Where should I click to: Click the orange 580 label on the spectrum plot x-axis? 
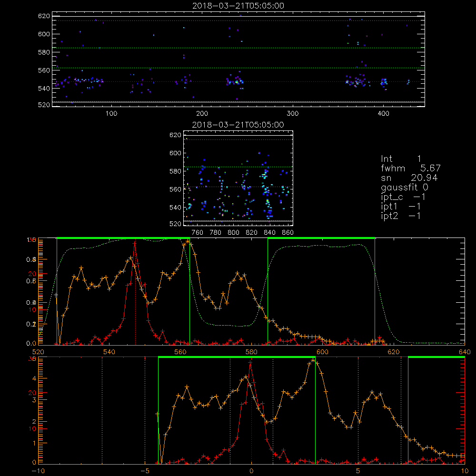251,352
